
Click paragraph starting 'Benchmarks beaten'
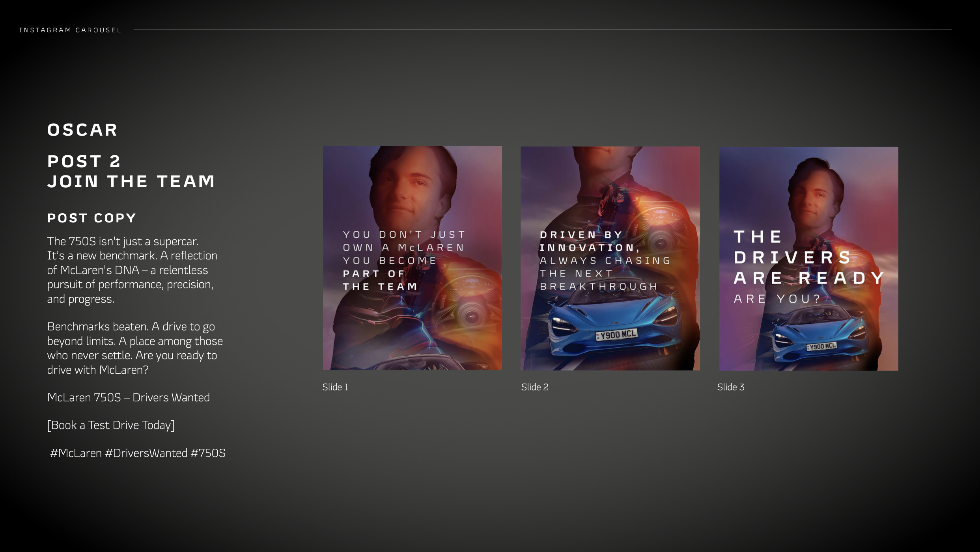tap(135, 348)
